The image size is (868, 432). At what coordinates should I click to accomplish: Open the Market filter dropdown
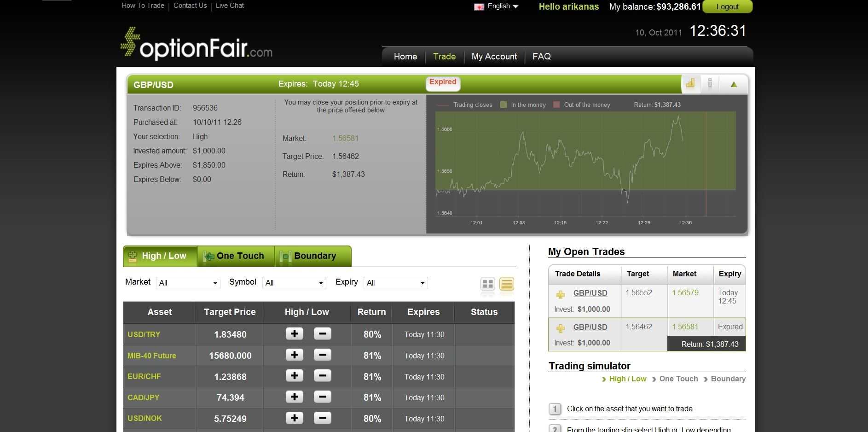[x=188, y=283]
